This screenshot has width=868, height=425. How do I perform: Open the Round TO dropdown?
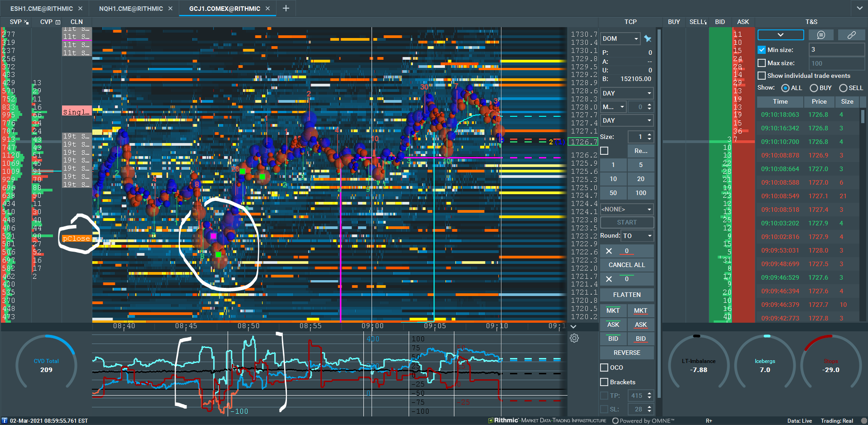[637, 236]
